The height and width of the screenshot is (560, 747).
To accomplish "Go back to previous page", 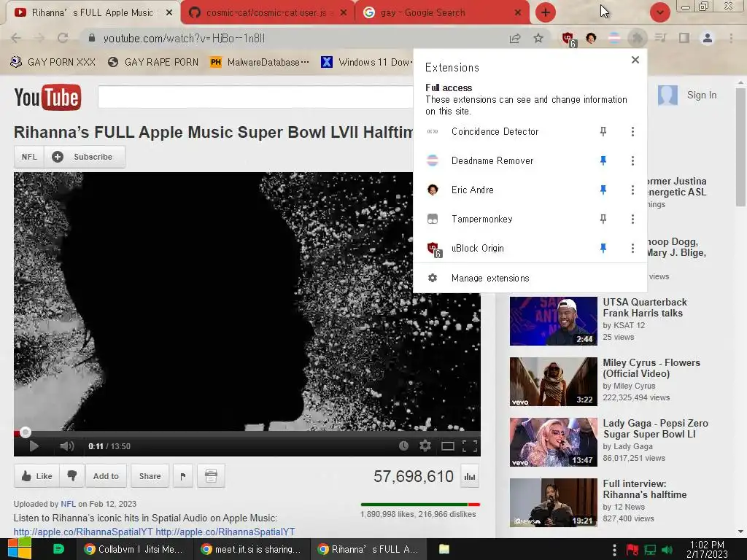I will tap(16, 38).
